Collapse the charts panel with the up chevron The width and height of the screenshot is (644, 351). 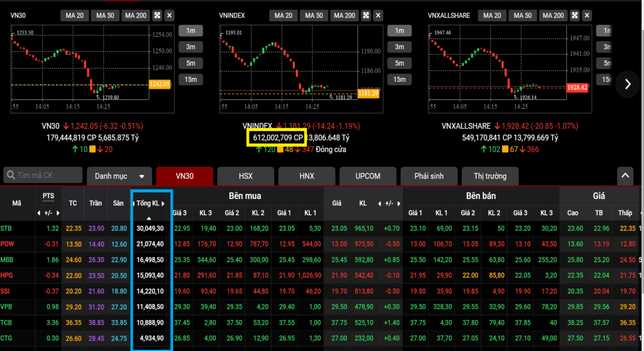point(625,175)
